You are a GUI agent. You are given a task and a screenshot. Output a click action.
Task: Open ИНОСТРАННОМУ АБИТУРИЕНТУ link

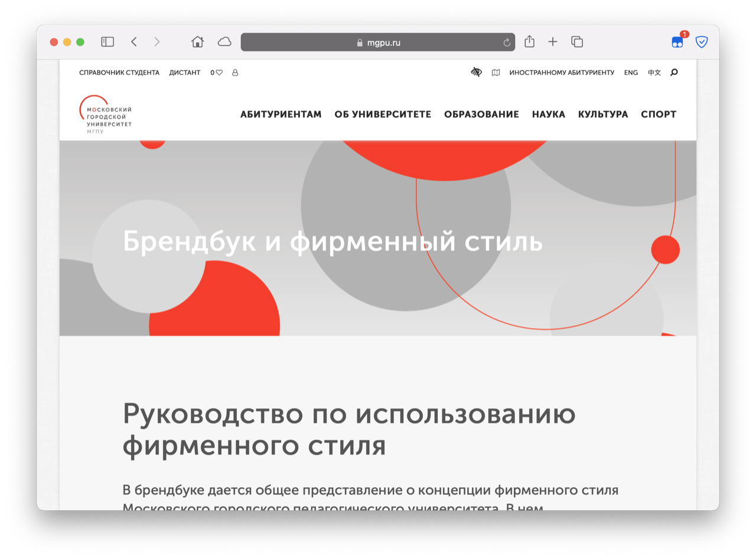pyautogui.click(x=562, y=73)
